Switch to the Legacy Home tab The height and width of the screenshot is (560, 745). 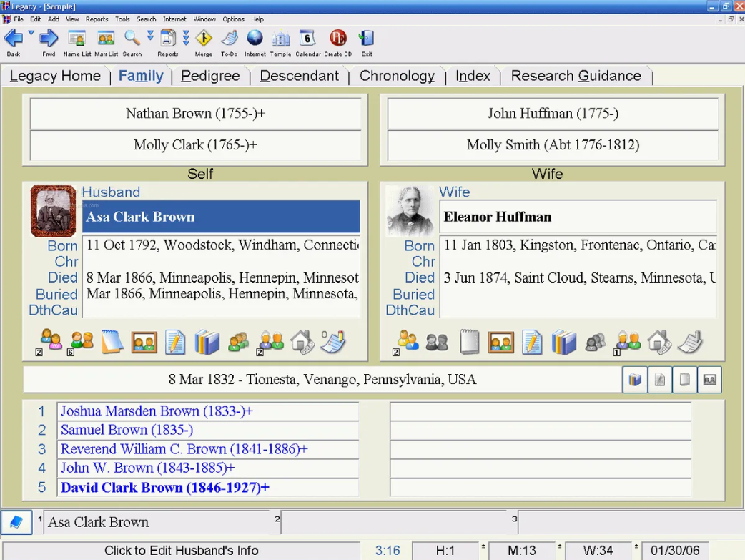(x=55, y=76)
